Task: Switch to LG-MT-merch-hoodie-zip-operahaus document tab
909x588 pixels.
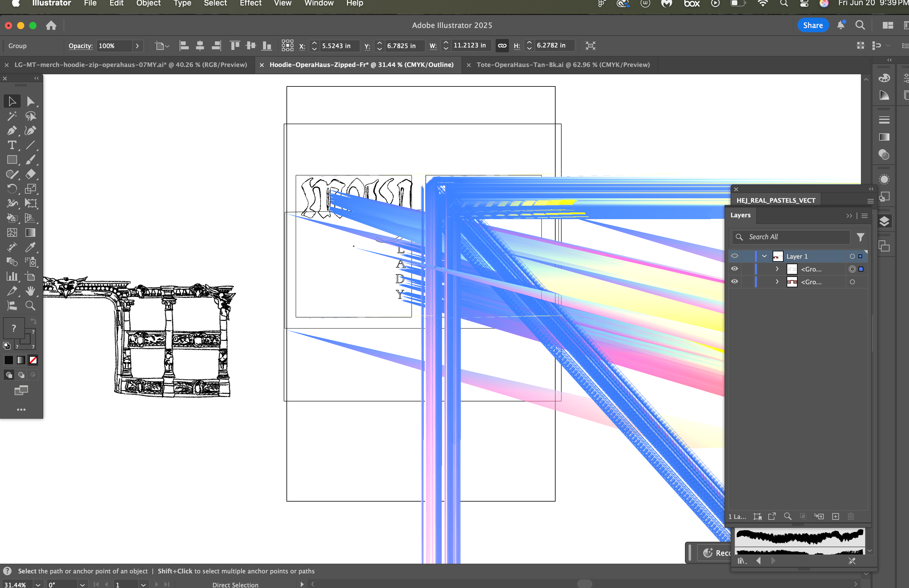Action: click(x=131, y=65)
